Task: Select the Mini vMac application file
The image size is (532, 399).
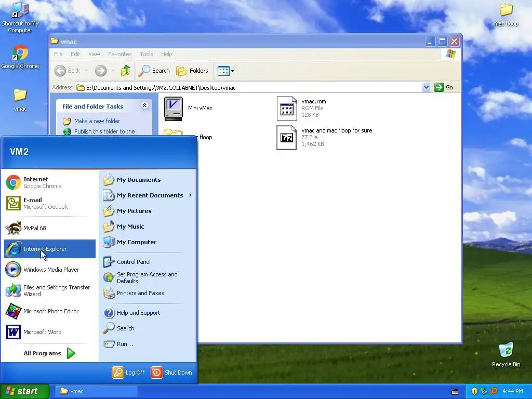Action: click(x=188, y=109)
